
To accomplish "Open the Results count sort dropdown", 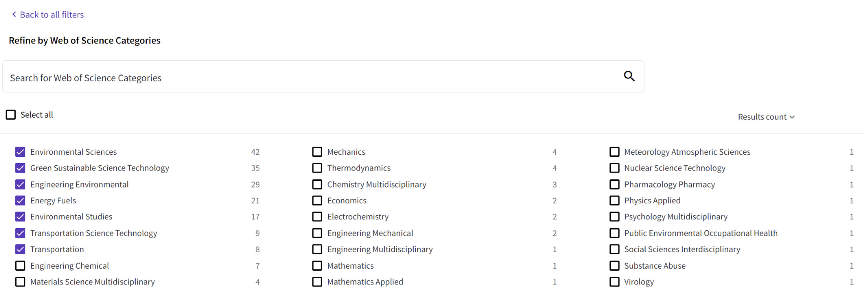I will (766, 117).
